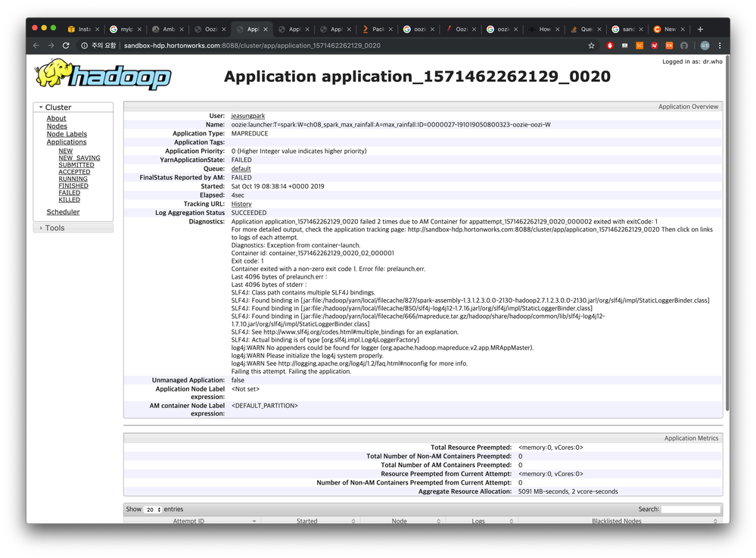The image size is (756, 558).
Task: Click the browser reload icon
Action: tap(66, 45)
